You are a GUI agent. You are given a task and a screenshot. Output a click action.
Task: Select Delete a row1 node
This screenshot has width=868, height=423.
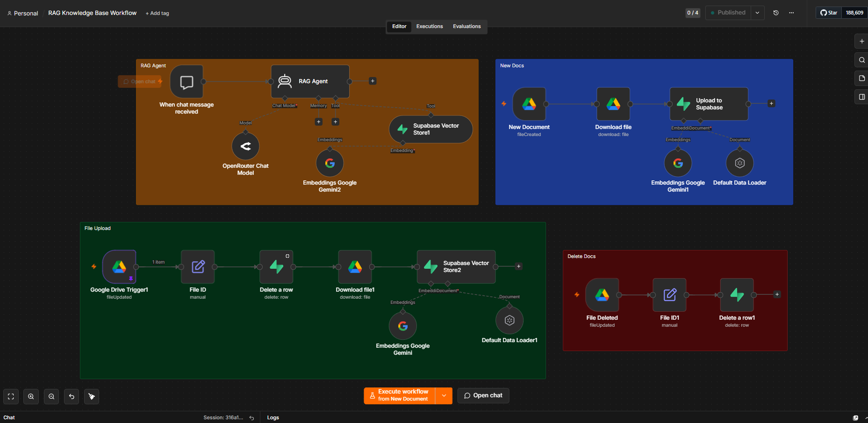(737, 295)
